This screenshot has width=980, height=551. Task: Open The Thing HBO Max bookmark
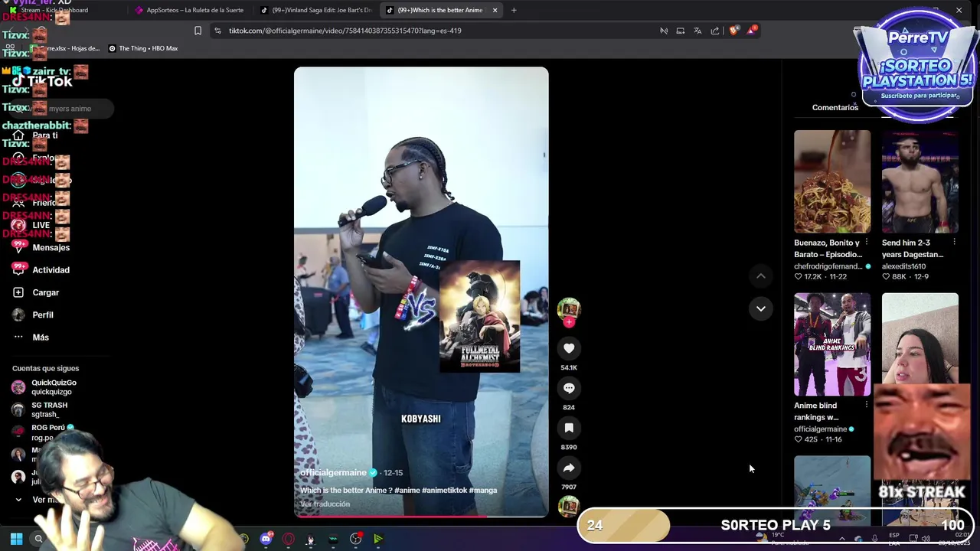[x=143, y=48]
